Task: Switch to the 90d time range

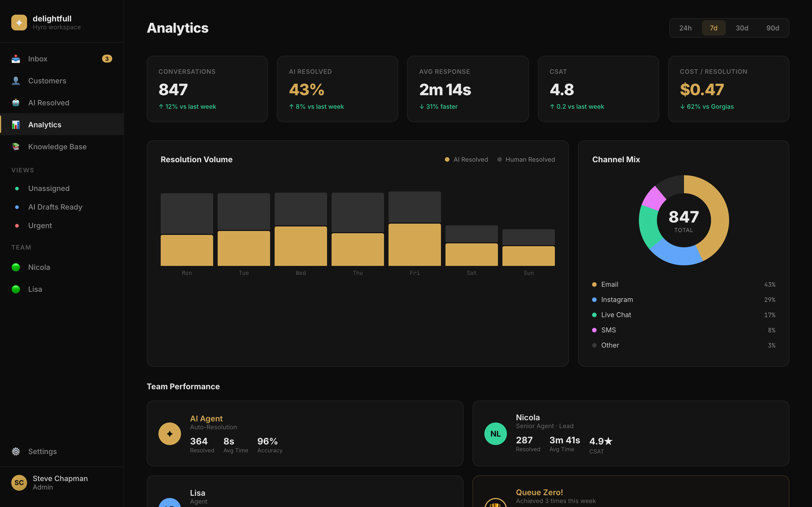Action: 773,28
